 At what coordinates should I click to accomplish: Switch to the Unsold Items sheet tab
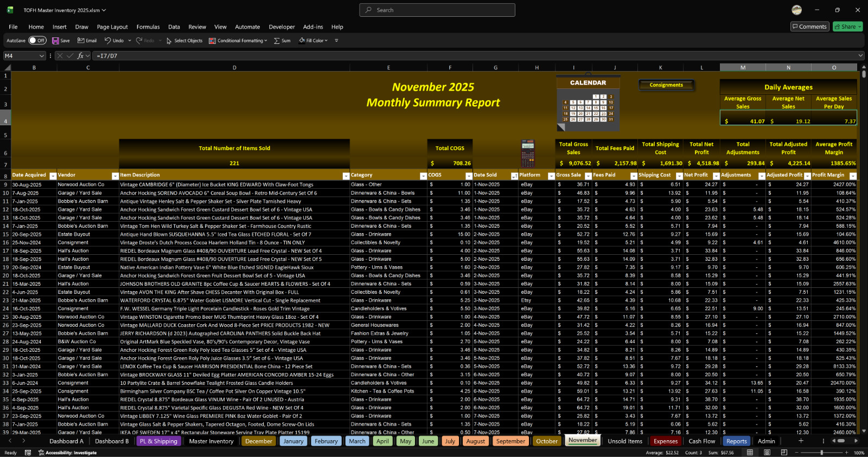point(625,441)
